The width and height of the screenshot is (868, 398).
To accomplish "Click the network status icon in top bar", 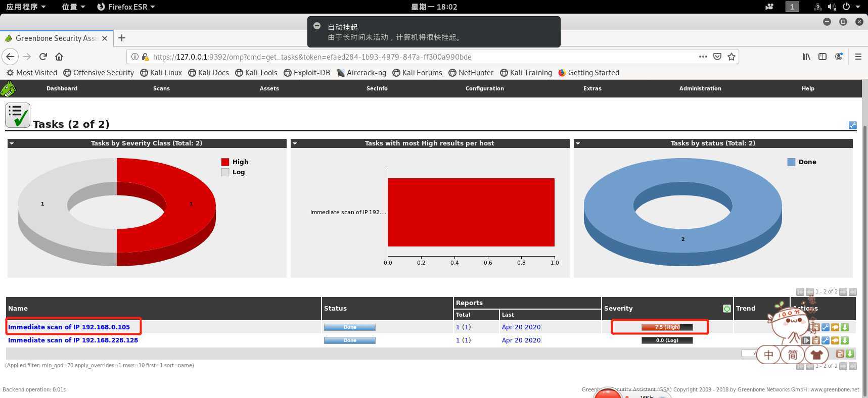I will 817,7.
